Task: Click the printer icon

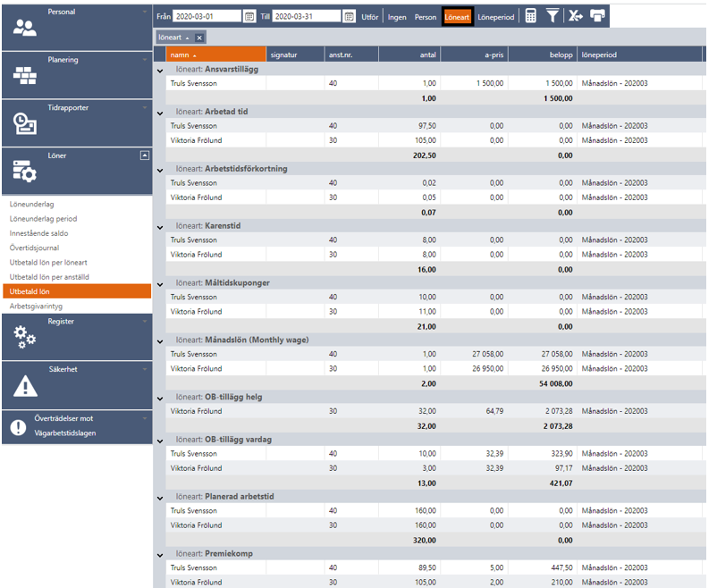Action: [x=597, y=16]
